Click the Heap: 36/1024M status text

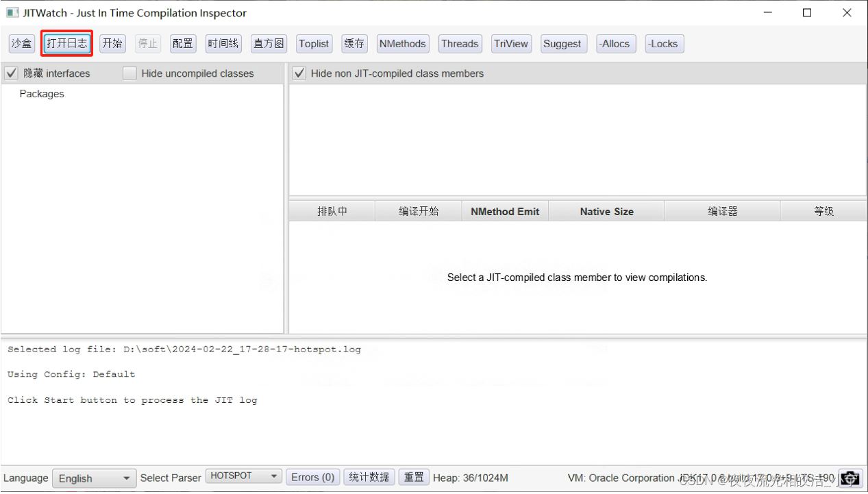tap(471, 478)
